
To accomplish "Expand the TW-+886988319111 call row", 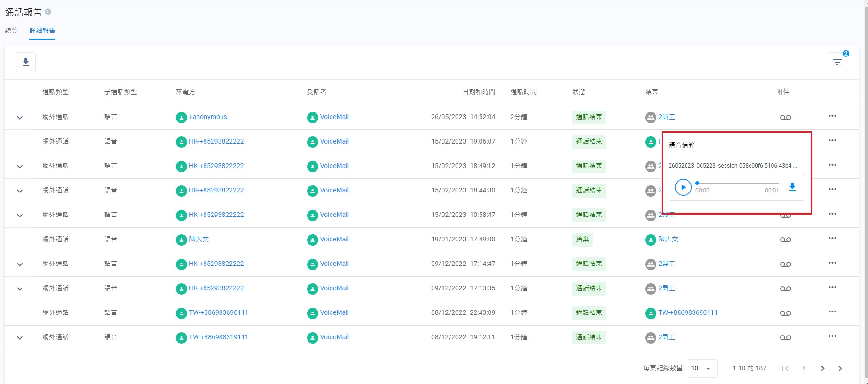I will tap(20, 338).
